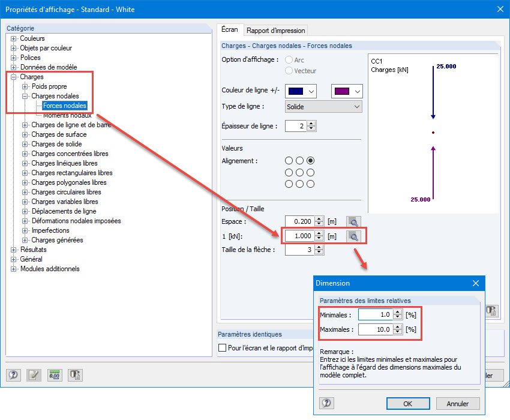Click the Espace value field
510x420 pixels.
(x=299, y=221)
